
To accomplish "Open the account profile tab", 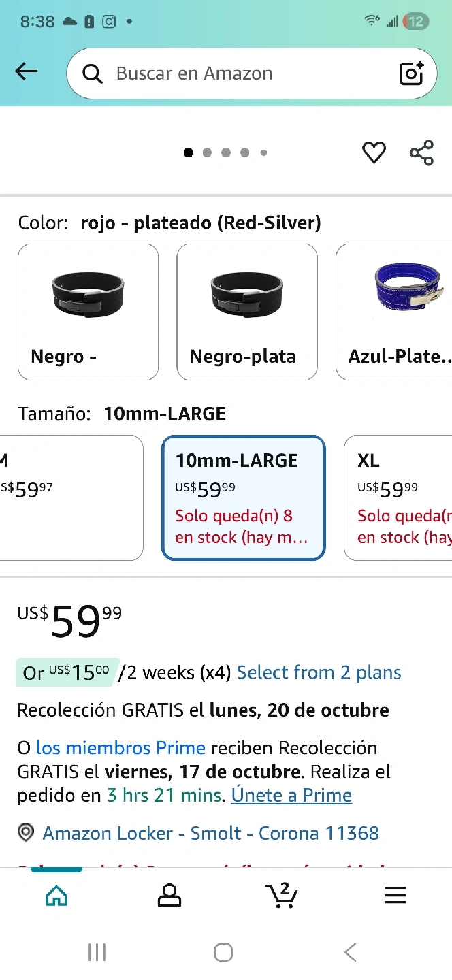I will coord(169,895).
